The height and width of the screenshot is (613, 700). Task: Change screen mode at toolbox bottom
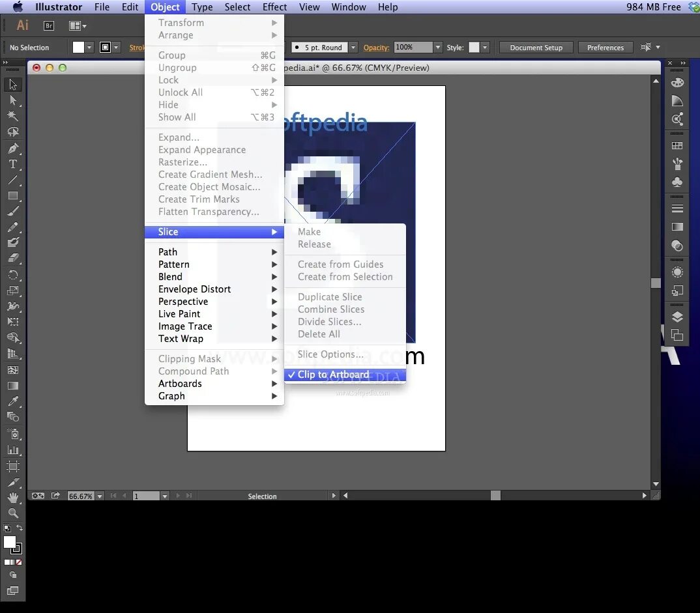point(13,591)
